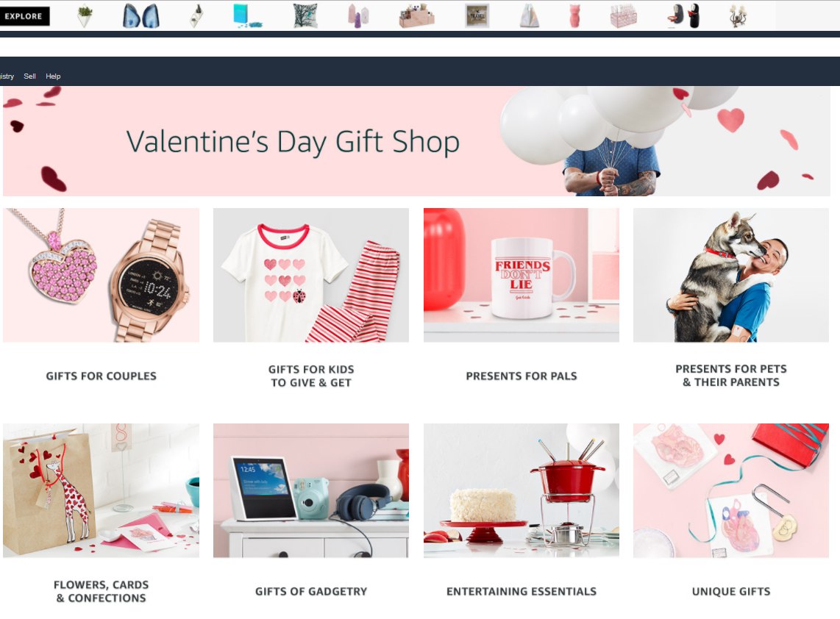840x619 pixels.
Task: Open the Gifts of Gadgetry category
Action: 311,591
